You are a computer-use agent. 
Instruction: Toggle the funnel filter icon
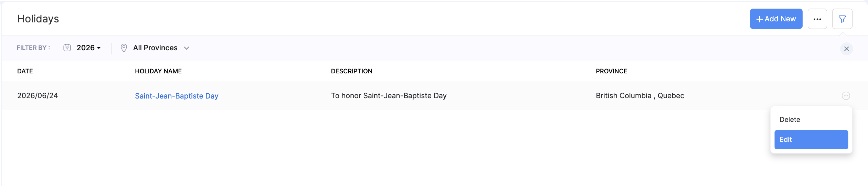pyautogui.click(x=842, y=19)
